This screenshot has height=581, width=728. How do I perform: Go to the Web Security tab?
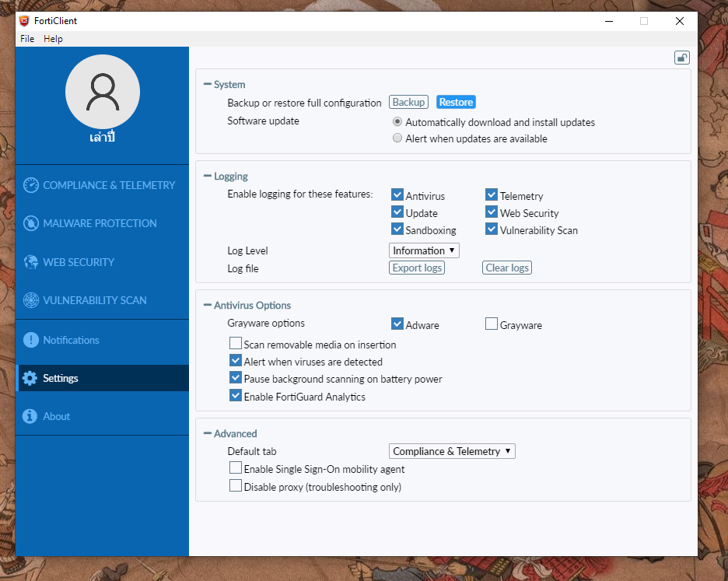[x=102, y=262]
